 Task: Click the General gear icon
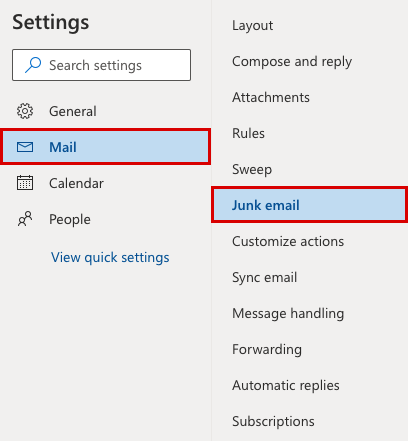click(25, 111)
